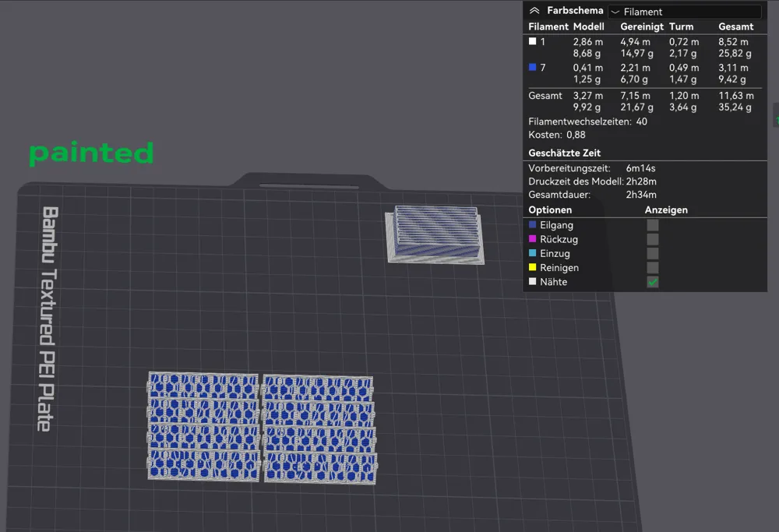Viewport: 779px width, 532px height.
Task: Click the green 'painted' label
Action: pyautogui.click(x=90, y=153)
